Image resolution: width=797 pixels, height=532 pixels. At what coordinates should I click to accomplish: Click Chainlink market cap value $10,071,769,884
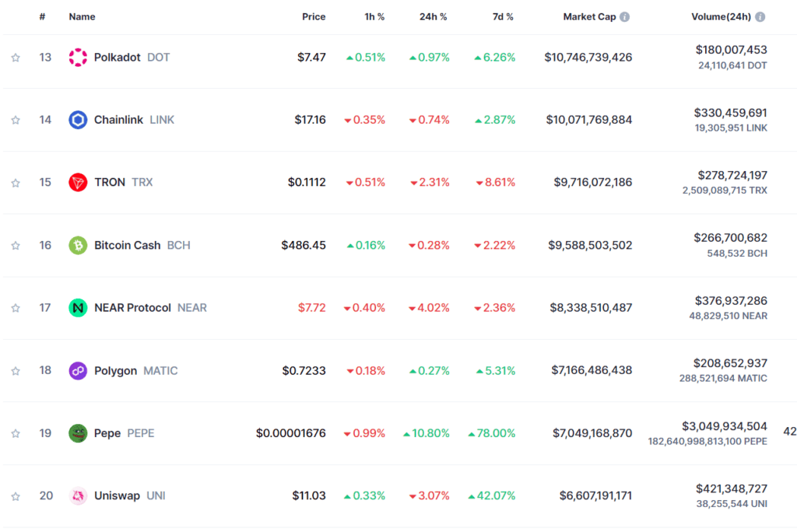point(589,120)
